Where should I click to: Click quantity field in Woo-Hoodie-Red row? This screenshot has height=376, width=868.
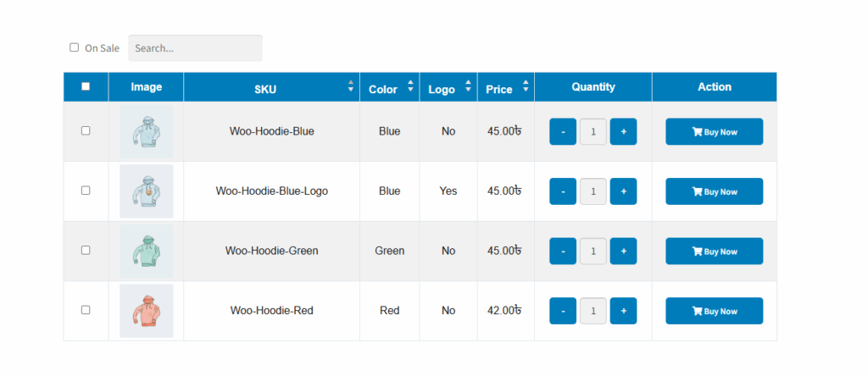[x=593, y=311]
